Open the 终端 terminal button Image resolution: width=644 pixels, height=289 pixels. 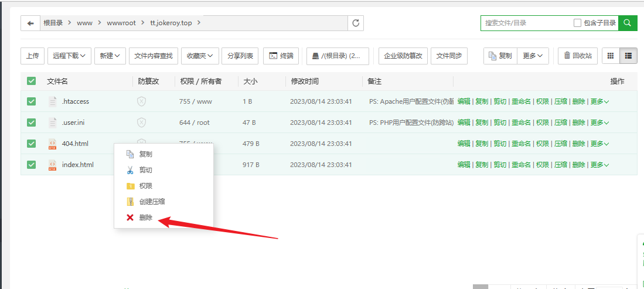[x=281, y=56]
